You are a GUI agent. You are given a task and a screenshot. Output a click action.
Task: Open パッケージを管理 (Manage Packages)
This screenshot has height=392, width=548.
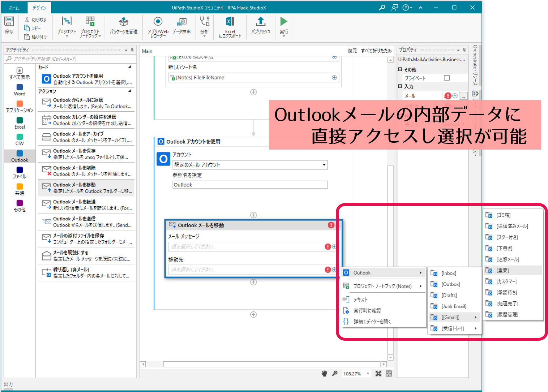tap(124, 25)
